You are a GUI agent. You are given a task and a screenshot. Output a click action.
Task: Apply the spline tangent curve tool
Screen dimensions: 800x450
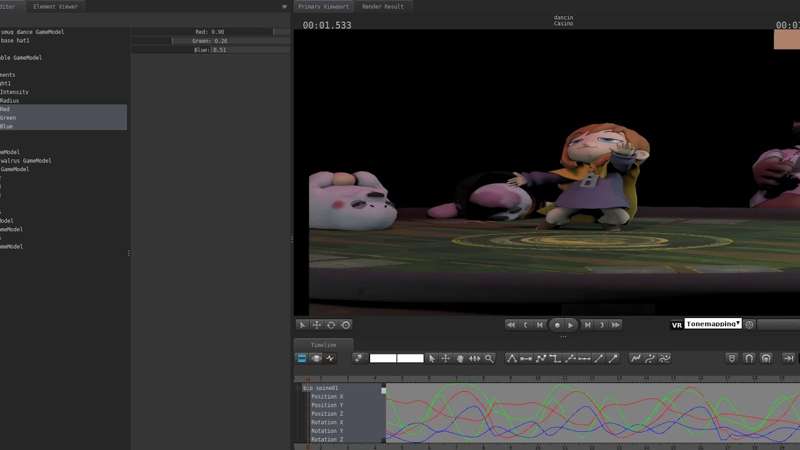click(x=541, y=358)
